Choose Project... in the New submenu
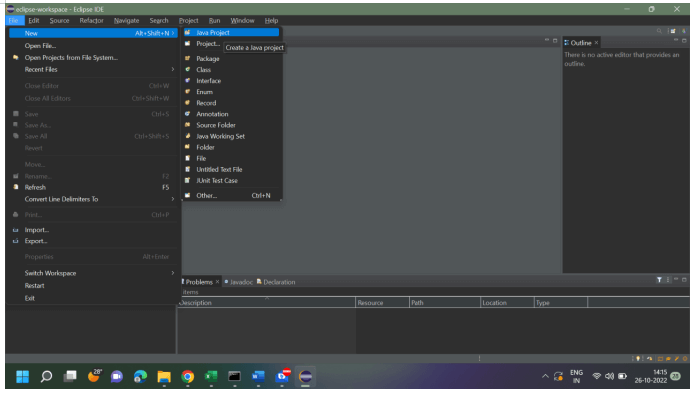 coord(208,44)
